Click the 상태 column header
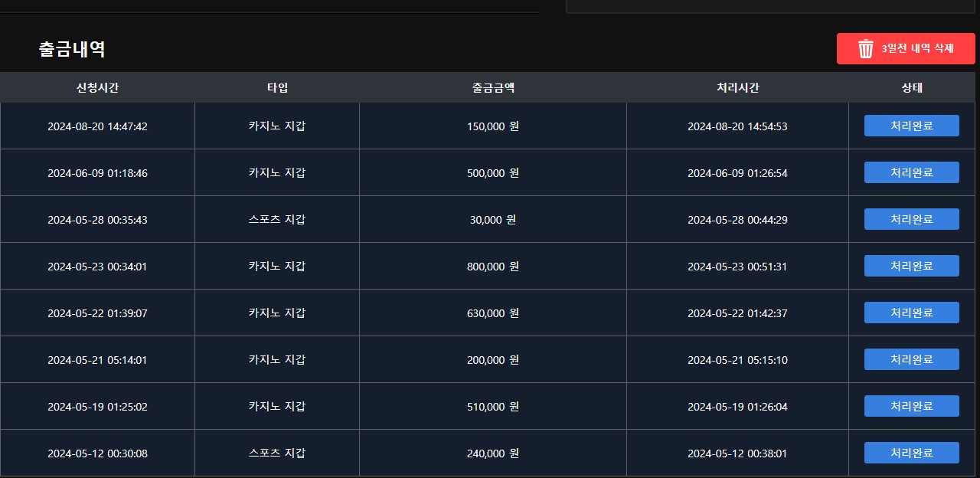Viewport: 980px width, 478px height. pyautogui.click(x=912, y=87)
